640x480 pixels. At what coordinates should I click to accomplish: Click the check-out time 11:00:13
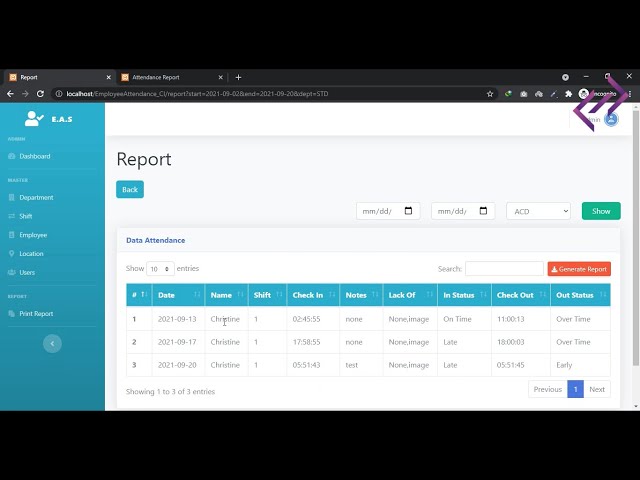click(x=511, y=319)
